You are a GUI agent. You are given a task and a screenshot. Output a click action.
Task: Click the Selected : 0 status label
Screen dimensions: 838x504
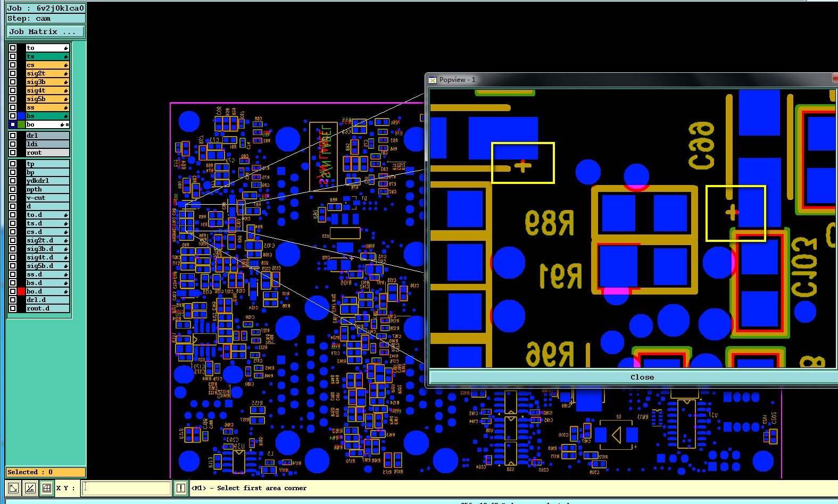tap(45, 472)
